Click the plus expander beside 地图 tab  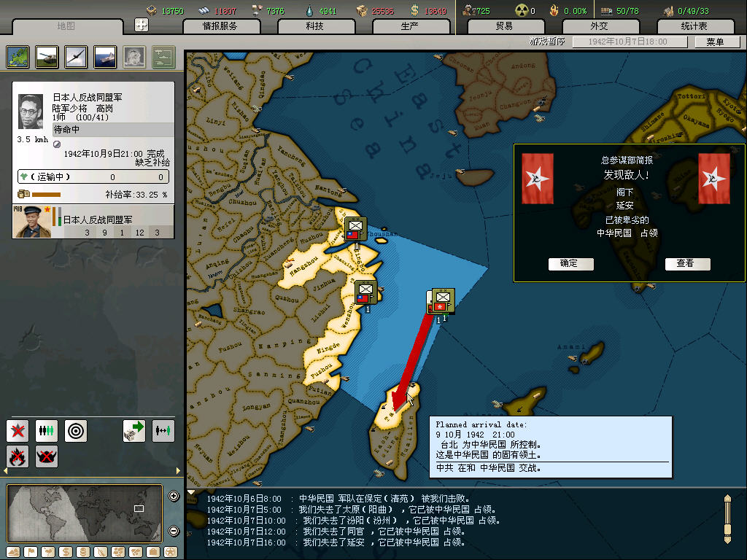pos(142,25)
